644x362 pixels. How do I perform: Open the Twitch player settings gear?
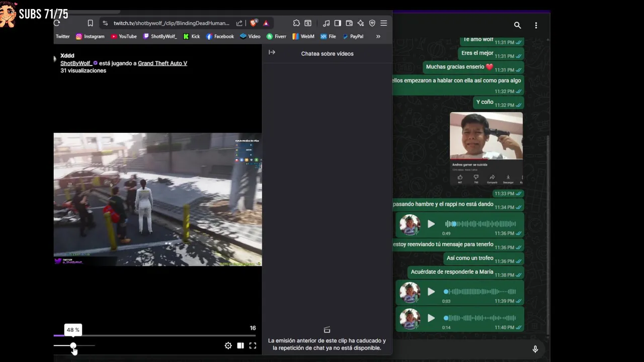(x=228, y=346)
